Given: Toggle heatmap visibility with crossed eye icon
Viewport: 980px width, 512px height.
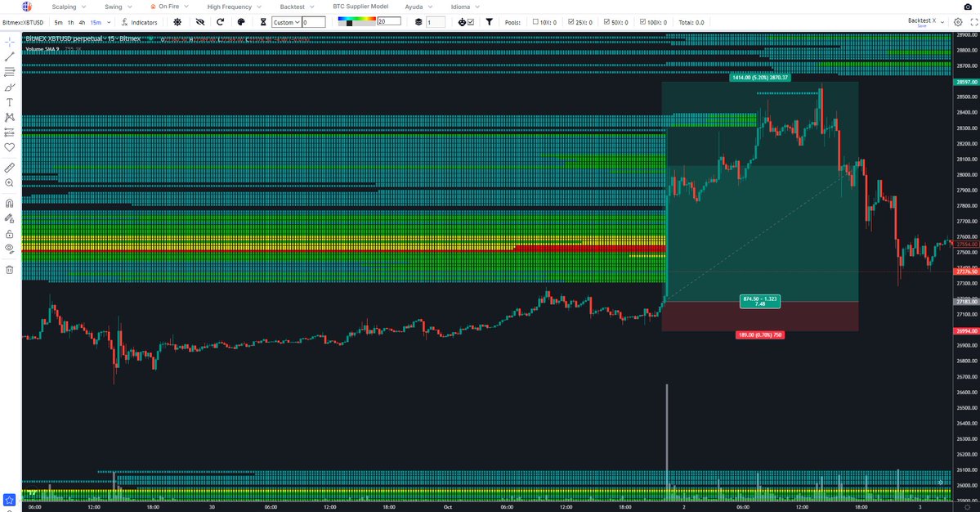Looking at the screenshot, I should point(200,22).
